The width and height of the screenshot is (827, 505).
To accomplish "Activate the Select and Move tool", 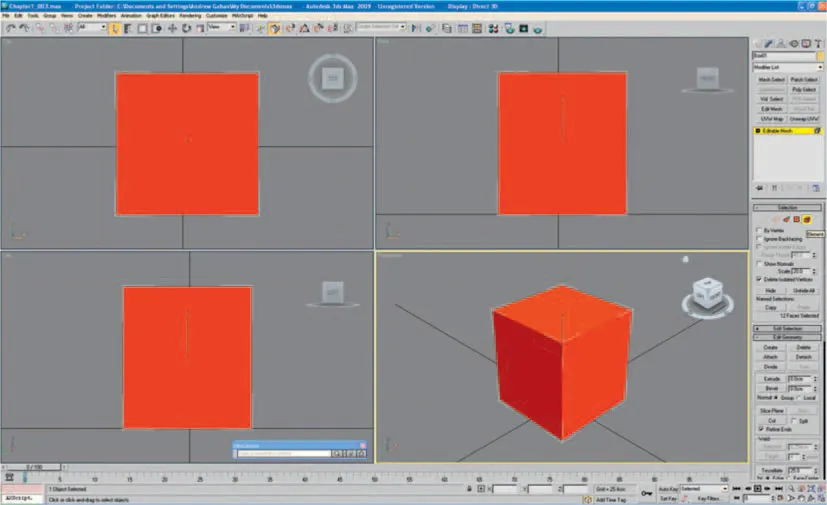I will (172, 28).
